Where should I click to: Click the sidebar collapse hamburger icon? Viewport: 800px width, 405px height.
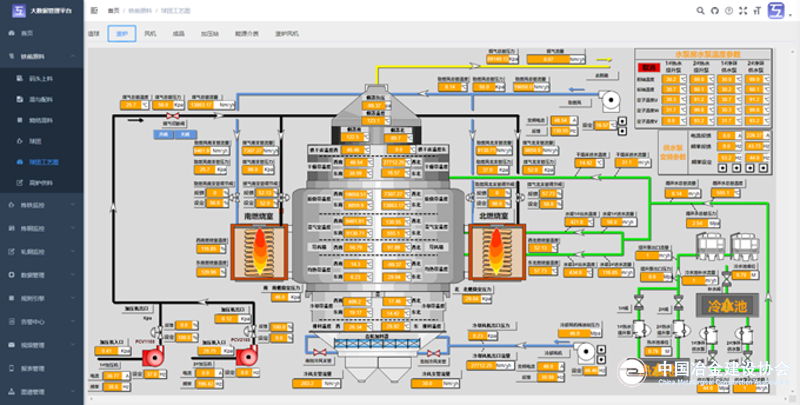click(95, 10)
